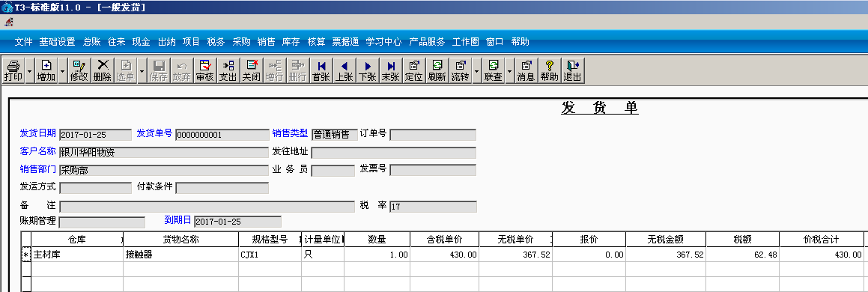Click the 账期管理 input field
Image resolution: width=868 pixels, height=292 pixels.
pyautogui.click(x=102, y=222)
